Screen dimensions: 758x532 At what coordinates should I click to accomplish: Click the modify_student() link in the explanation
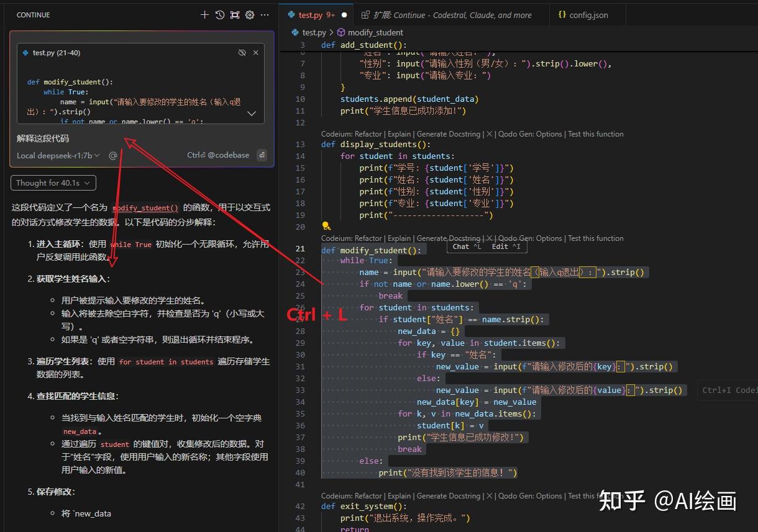click(x=145, y=208)
